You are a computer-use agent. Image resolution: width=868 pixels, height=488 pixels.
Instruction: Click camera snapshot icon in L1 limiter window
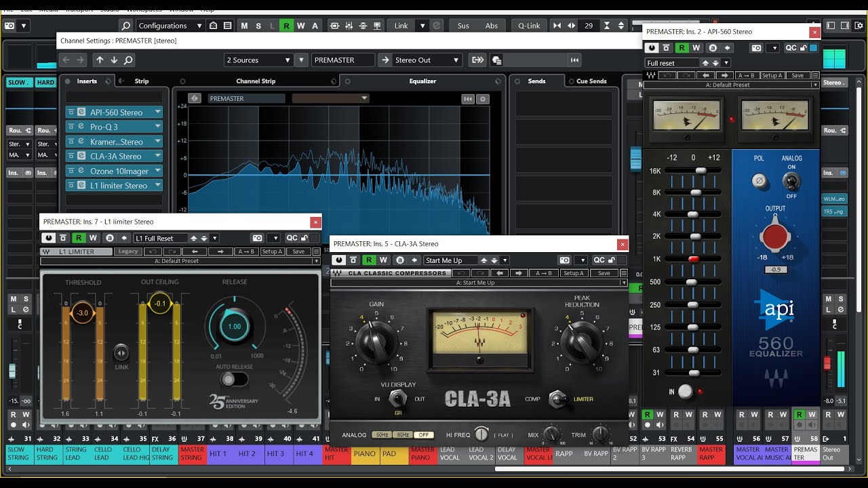coord(257,238)
